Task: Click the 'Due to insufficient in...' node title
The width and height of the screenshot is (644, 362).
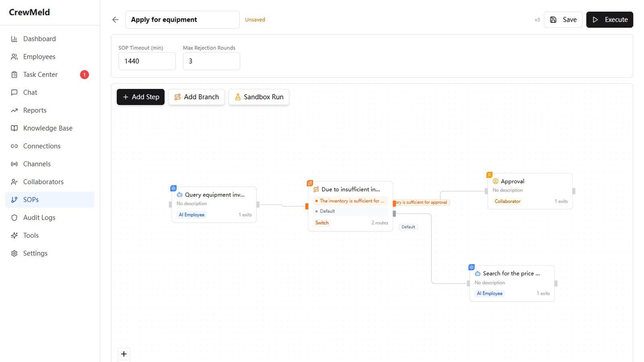Action: click(351, 189)
